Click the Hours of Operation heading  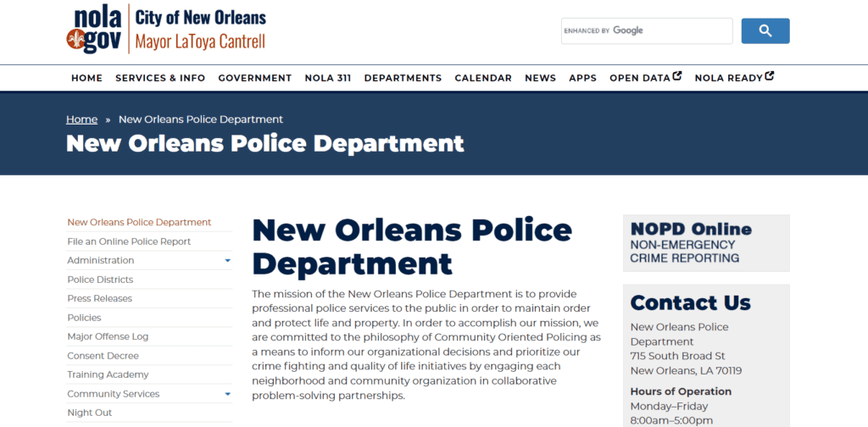(681, 391)
